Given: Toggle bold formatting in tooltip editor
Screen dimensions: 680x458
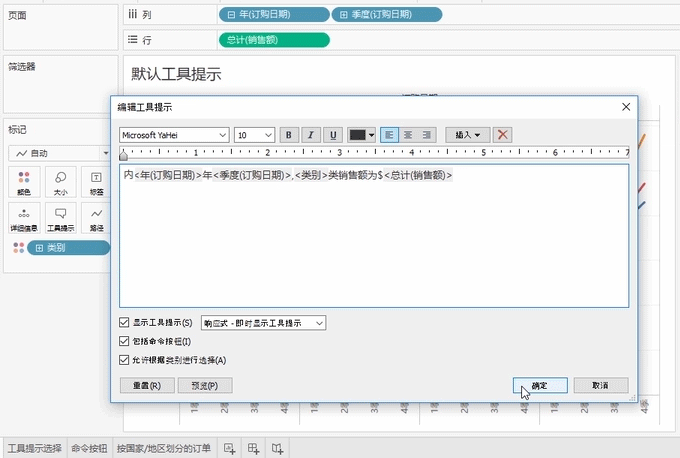Looking at the screenshot, I should click(x=289, y=135).
